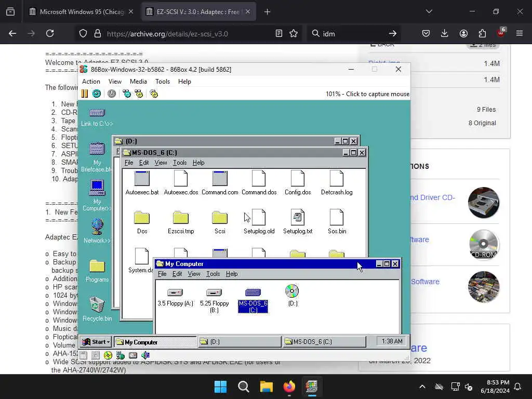532x399 pixels.
Task: Click the hard disk status bar icon
Action: tap(133, 355)
